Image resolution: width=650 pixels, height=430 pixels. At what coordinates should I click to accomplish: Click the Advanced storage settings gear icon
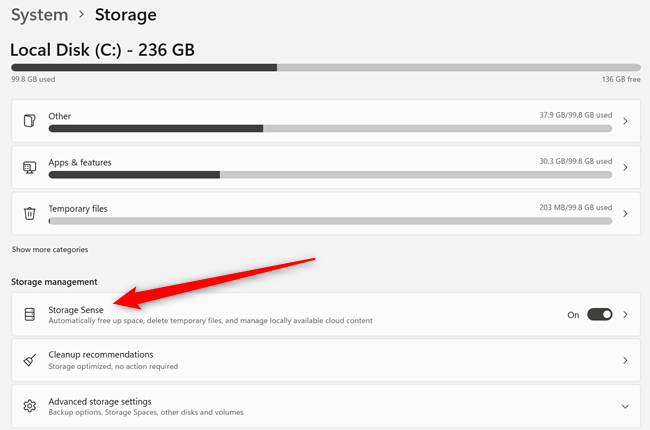(x=30, y=406)
